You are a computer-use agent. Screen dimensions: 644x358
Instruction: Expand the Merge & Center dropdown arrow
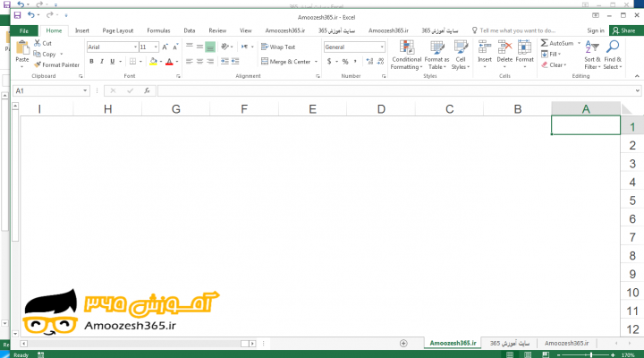click(316, 62)
